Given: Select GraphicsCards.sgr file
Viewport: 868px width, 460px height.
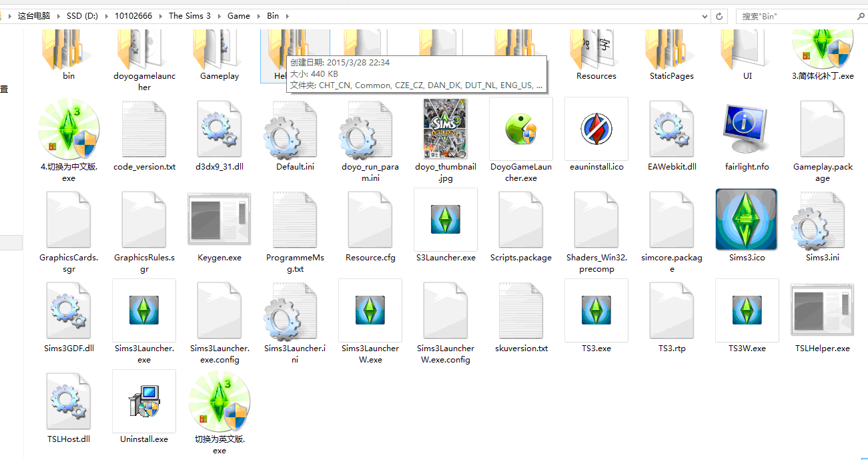Looking at the screenshot, I should tap(69, 232).
